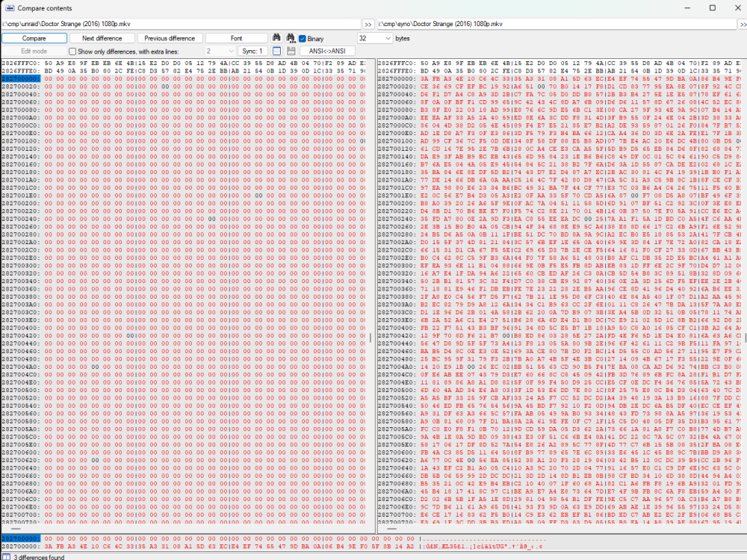Click the ANSI<->ANSI encoding button

327,51
